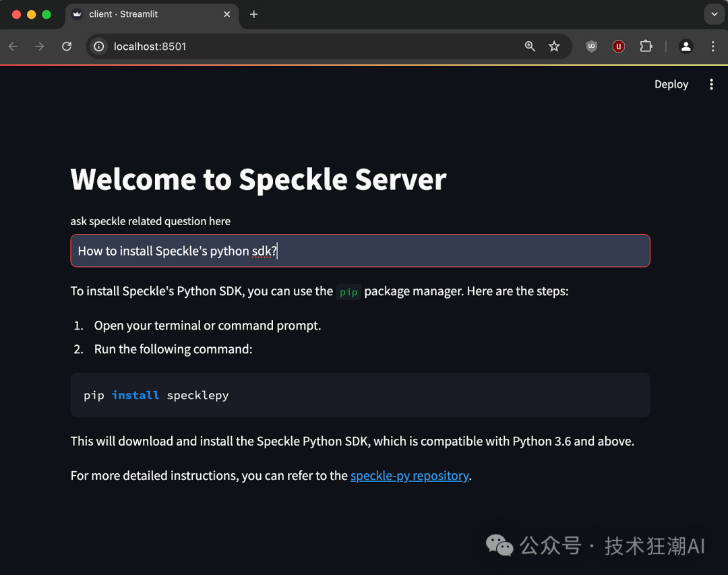Screen dimensions: 728x575
Task: Expand the tab search chevron at top right
Action: pyautogui.click(x=714, y=14)
